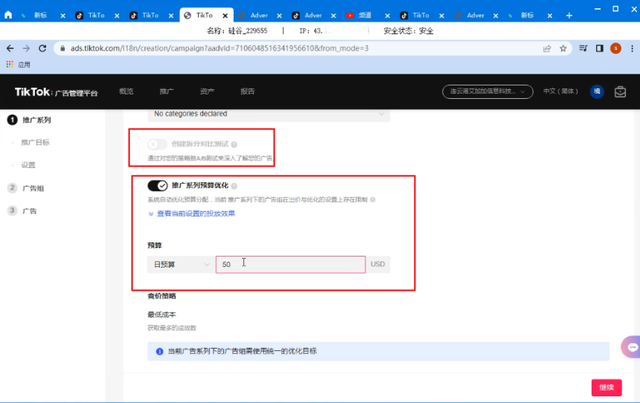Toggle the browser side panel icon
The image size is (640, 403).
click(599, 49)
